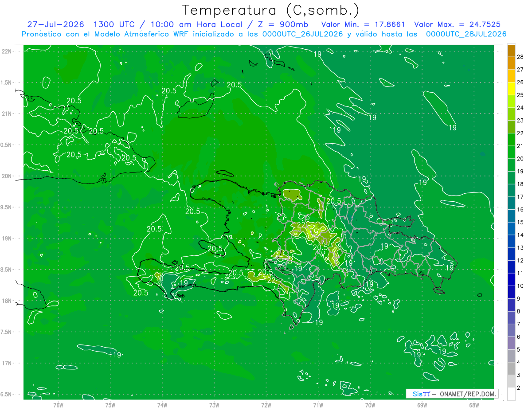Click the '75W' longitude axis label
The image size is (532, 411).
(x=110, y=405)
